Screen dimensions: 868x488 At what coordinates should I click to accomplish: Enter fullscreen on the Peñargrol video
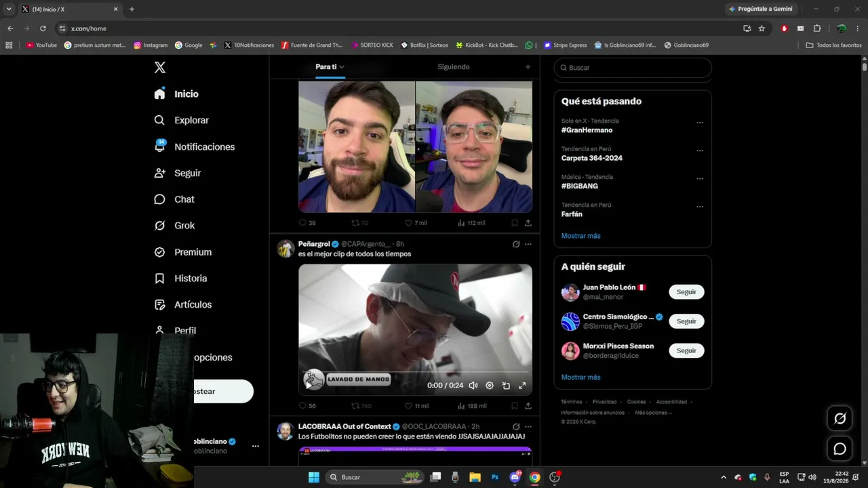pyautogui.click(x=522, y=386)
